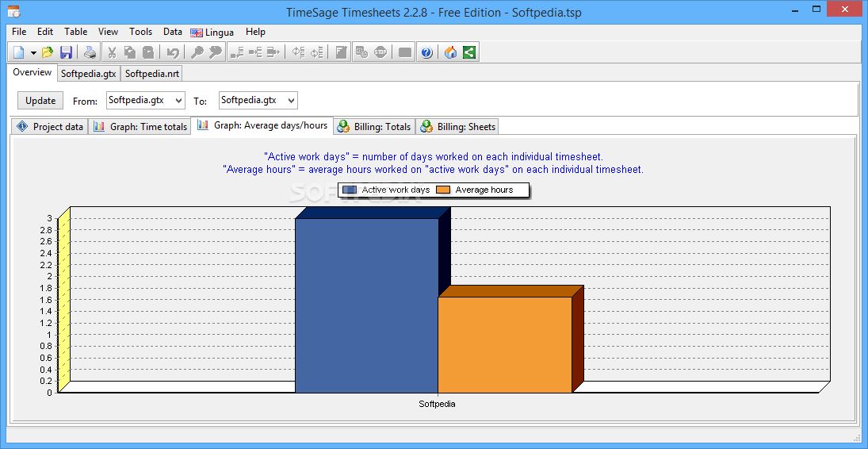868x449 pixels.
Task: Click the timer clock icon
Action: [x=361, y=52]
